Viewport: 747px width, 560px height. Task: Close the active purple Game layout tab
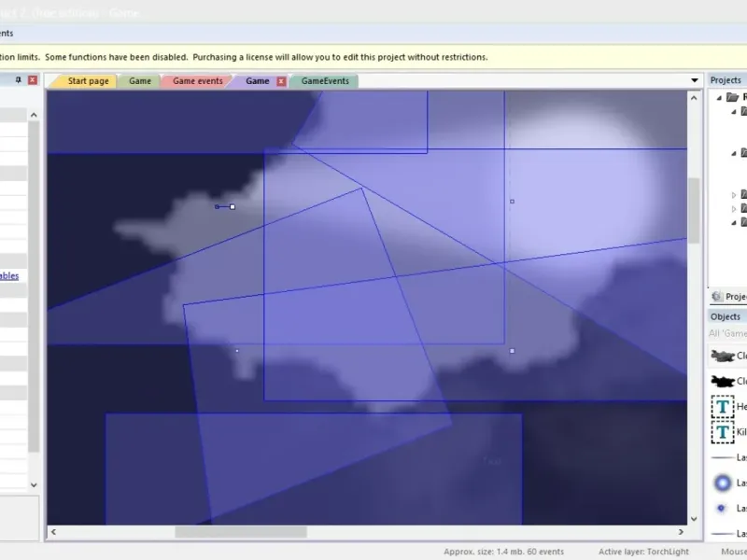[281, 81]
